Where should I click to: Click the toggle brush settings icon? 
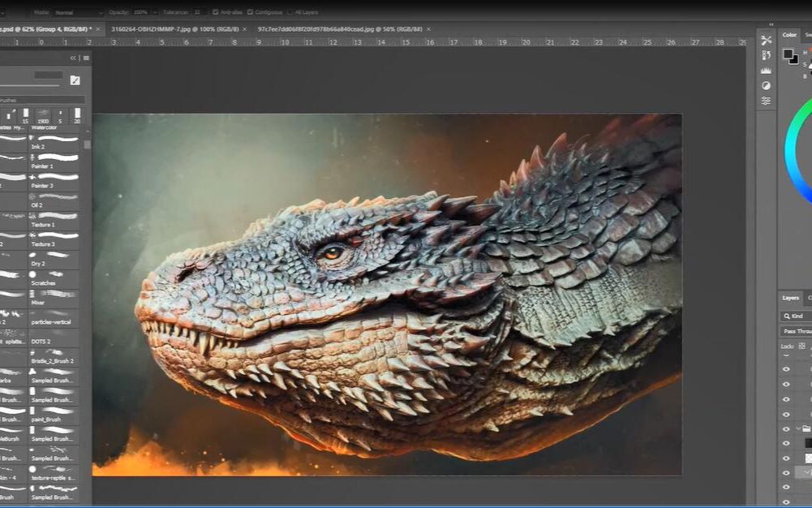[75, 80]
